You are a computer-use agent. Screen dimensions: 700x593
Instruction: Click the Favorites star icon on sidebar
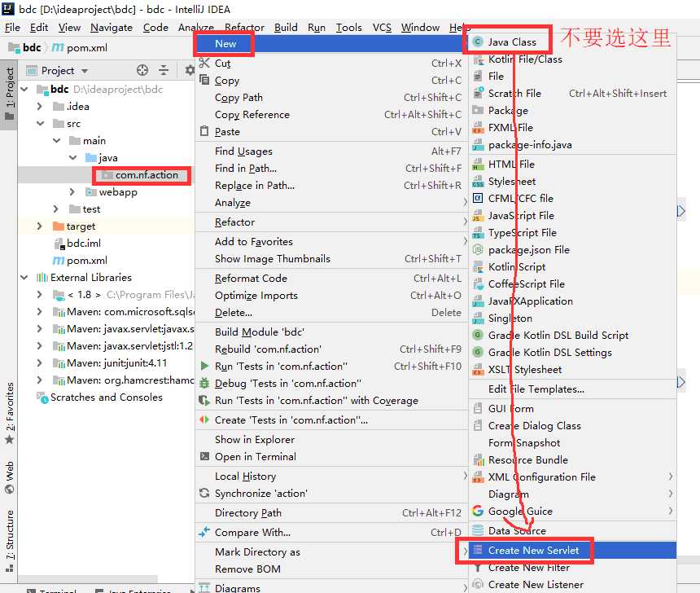pos(10,440)
